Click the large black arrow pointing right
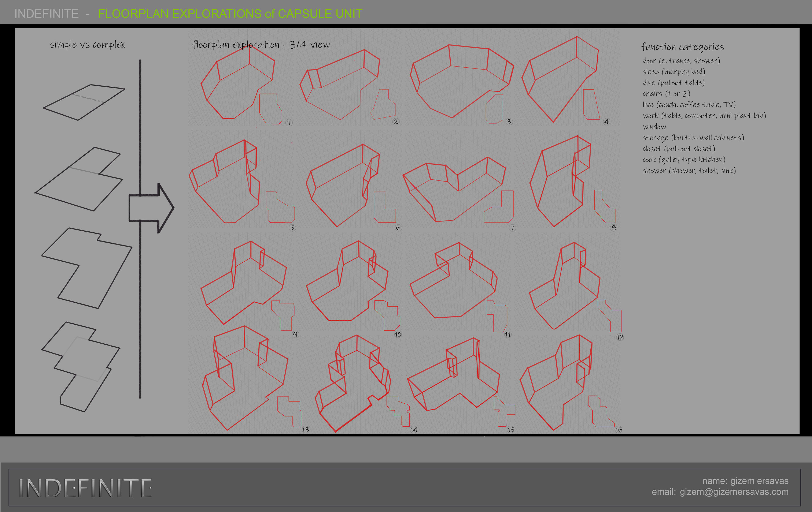The image size is (812, 512). coord(151,208)
